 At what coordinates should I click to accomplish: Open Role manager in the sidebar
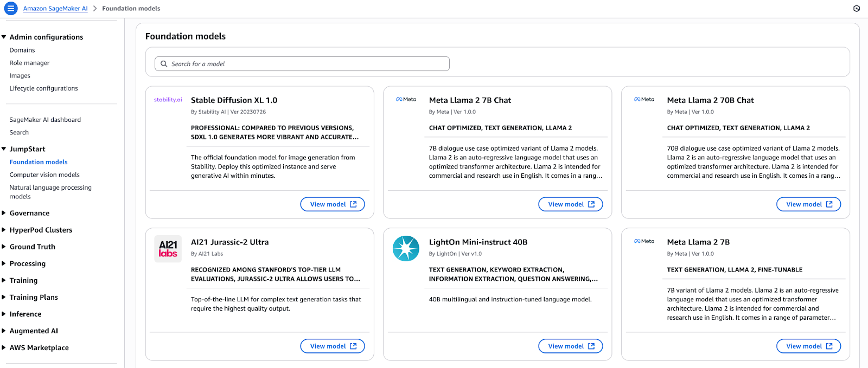29,63
